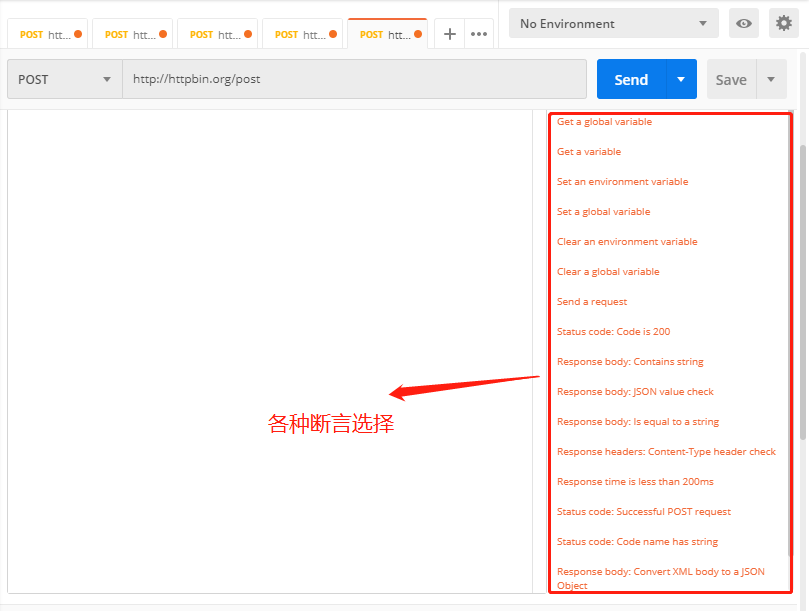
Task: Insert 'Send a request' snippet
Action: [x=592, y=301]
